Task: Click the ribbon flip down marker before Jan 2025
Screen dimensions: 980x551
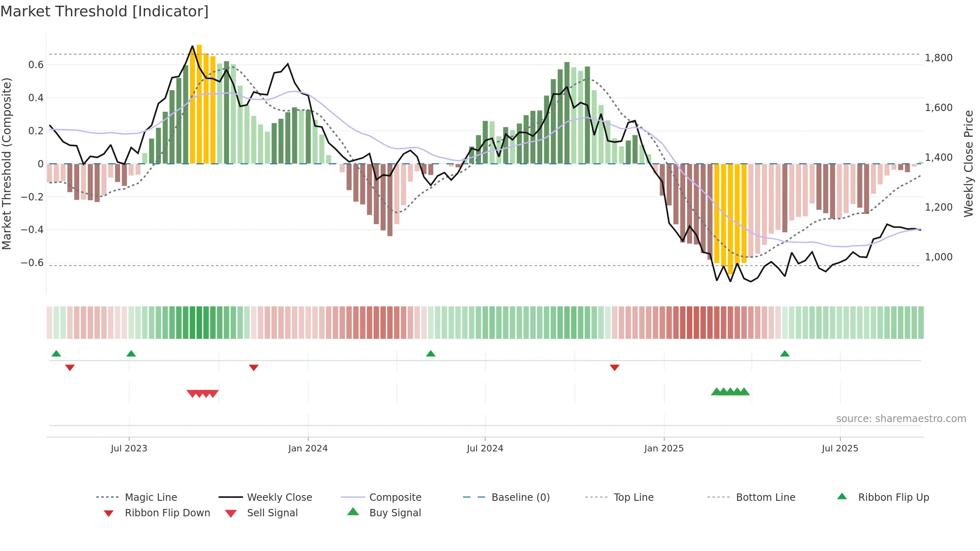Action: 615,368
